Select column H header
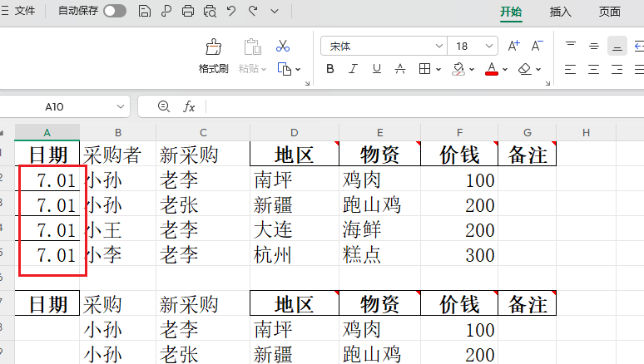Viewport: 644px width, 364px height. (x=586, y=132)
